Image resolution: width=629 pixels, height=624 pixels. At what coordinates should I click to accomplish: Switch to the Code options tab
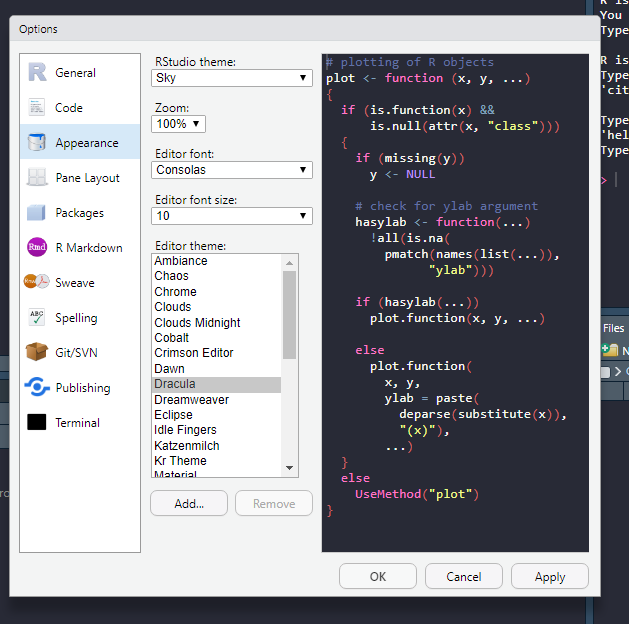pyautogui.click(x=69, y=108)
